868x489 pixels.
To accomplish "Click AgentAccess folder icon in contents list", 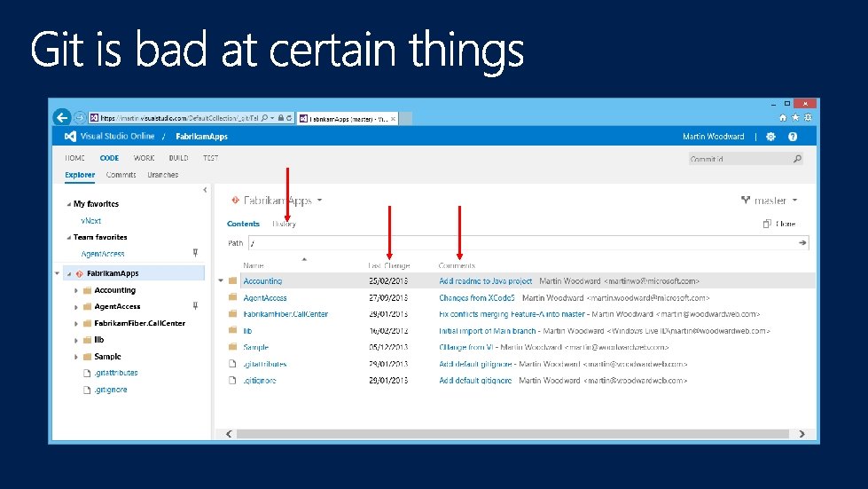I will pyautogui.click(x=233, y=297).
